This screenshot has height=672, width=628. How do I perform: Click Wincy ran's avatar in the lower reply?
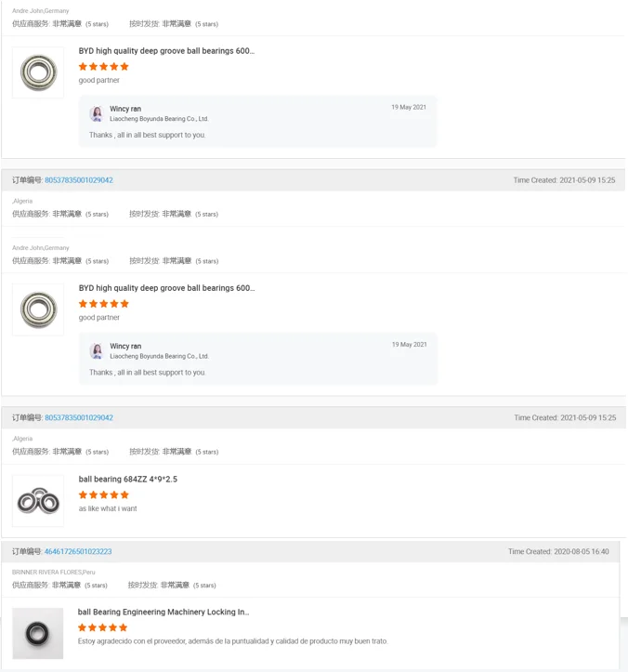[97, 350]
